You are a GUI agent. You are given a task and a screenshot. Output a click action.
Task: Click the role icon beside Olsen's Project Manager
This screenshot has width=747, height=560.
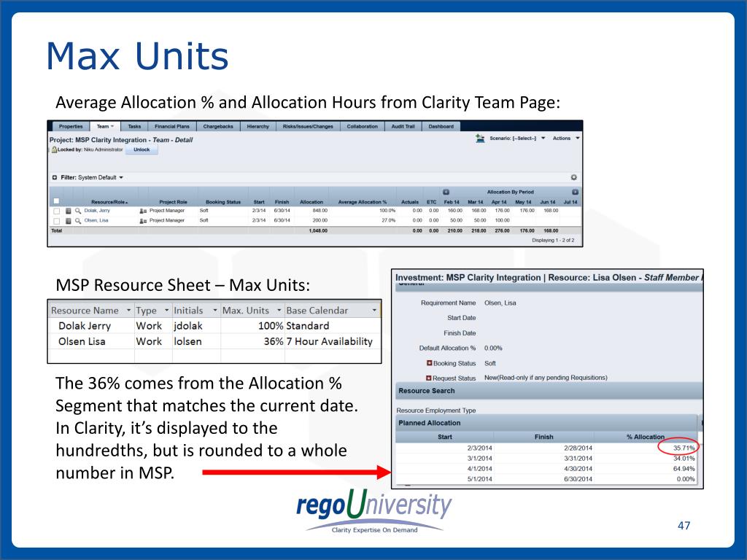[143, 220]
